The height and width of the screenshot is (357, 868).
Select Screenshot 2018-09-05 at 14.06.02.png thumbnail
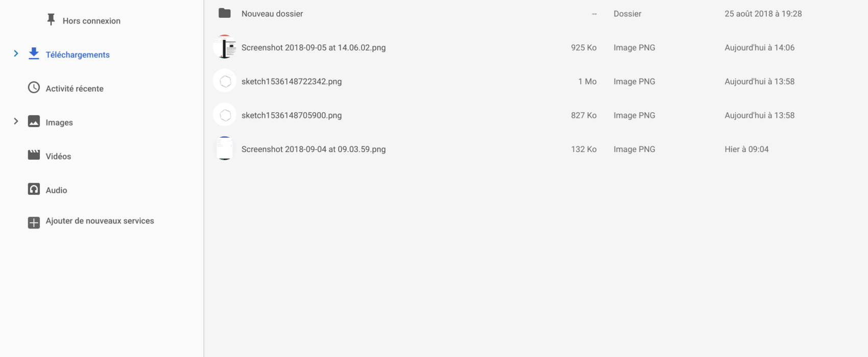tap(225, 47)
